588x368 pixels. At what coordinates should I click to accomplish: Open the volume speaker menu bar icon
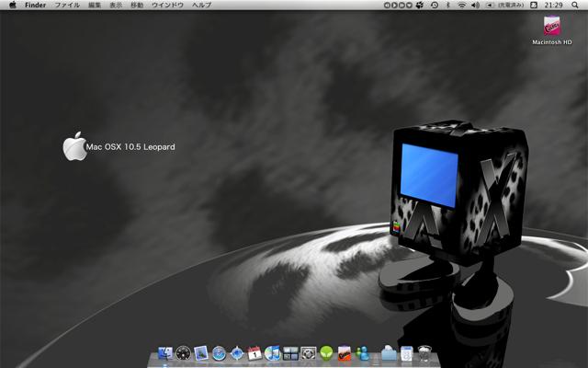(475, 5)
